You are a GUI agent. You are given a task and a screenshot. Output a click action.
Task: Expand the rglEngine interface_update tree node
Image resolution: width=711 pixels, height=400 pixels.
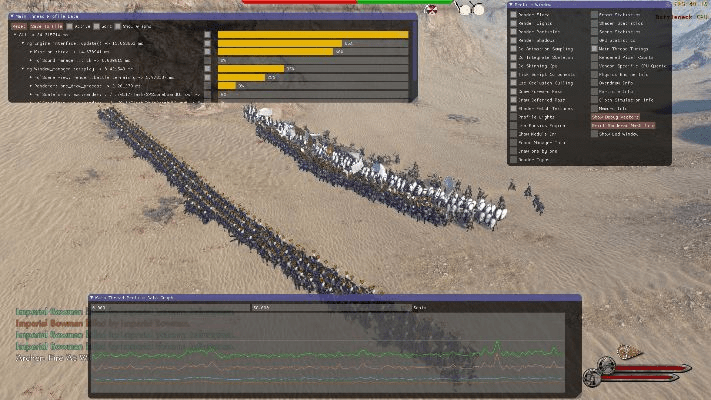point(20,43)
